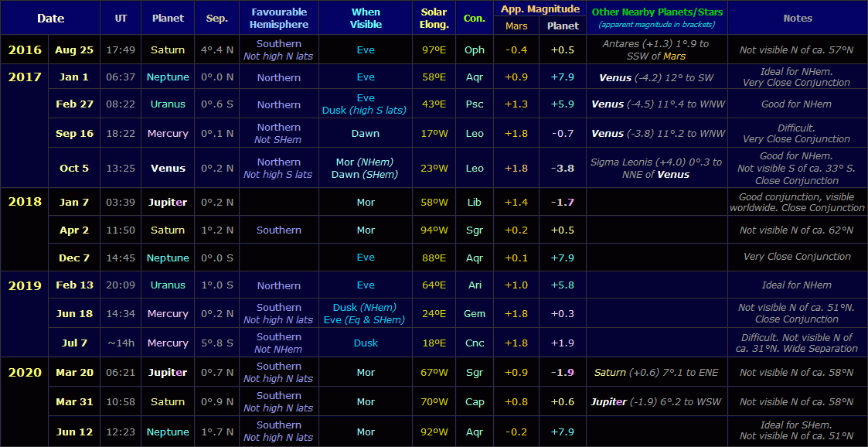Click the 'Mar 31' date cell
This screenshot has height=447, width=868.
74,402
